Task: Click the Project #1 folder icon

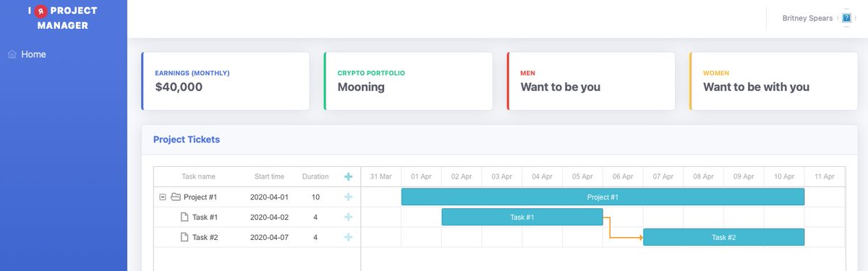Action: click(176, 197)
